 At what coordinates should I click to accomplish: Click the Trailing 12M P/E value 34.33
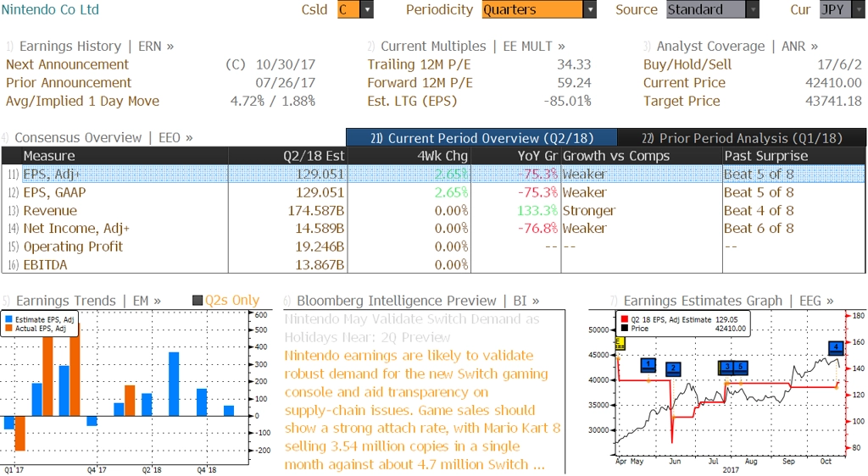coord(574,64)
